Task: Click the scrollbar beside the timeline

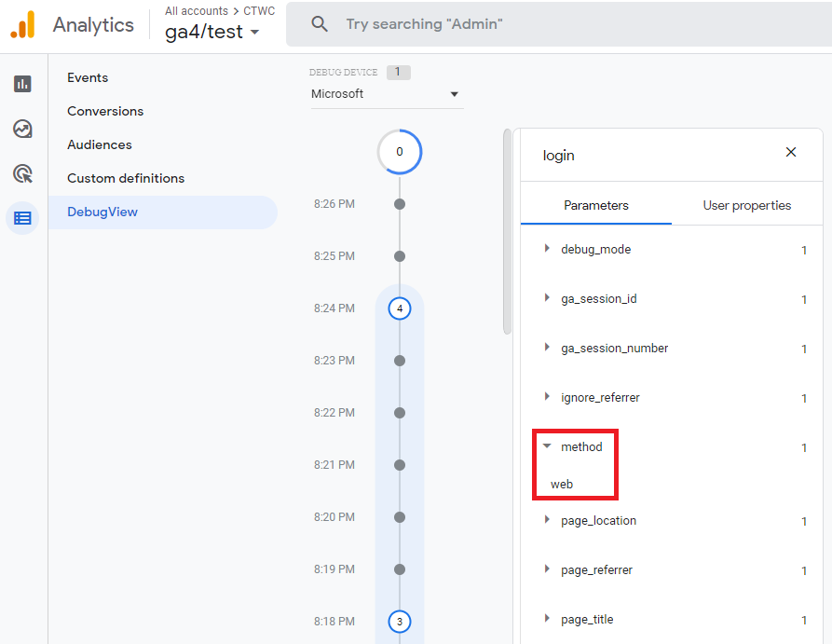Action: click(507, 231)
